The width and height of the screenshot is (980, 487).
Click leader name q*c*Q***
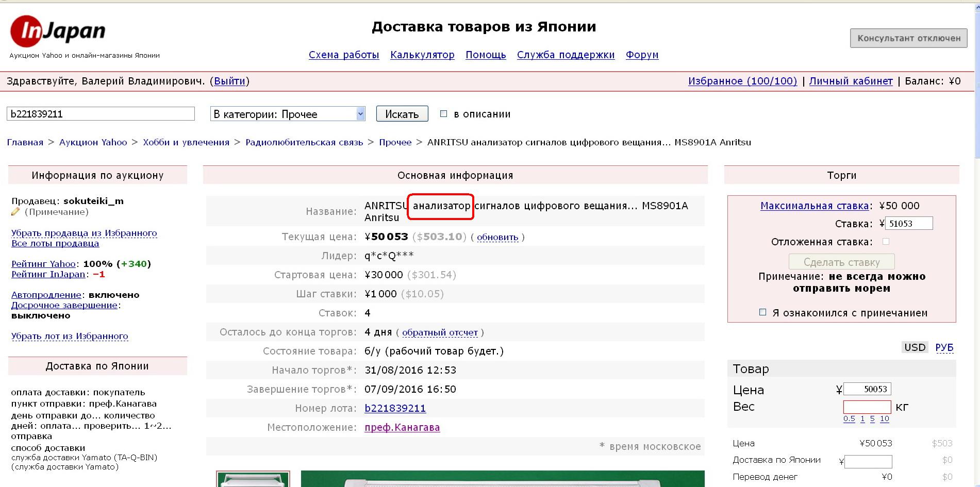coord(389,256)
